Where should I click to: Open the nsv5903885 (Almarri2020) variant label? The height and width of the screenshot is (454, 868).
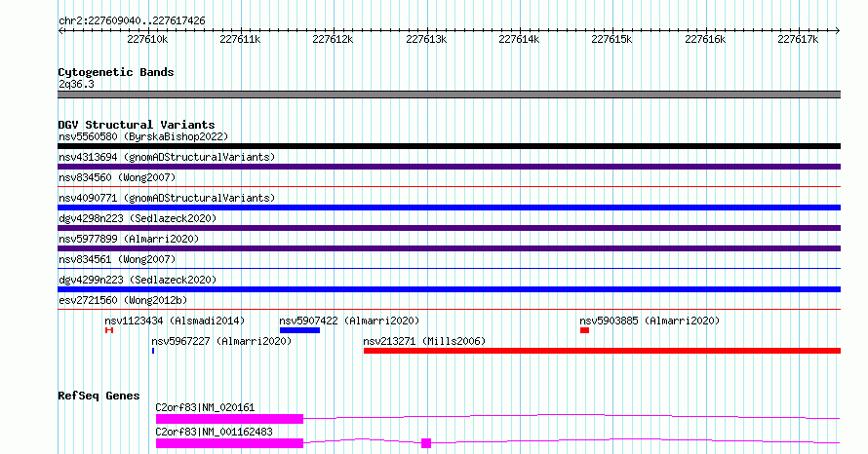[650, 321]
